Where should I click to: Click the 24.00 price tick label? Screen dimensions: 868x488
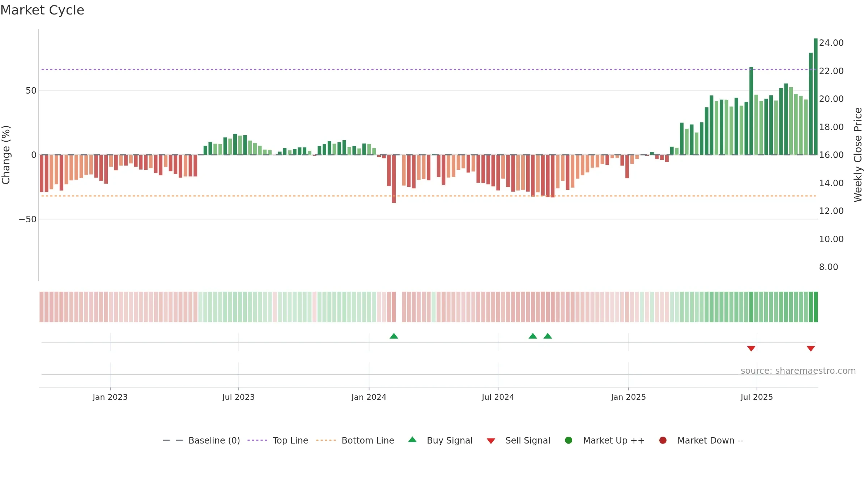831,43
